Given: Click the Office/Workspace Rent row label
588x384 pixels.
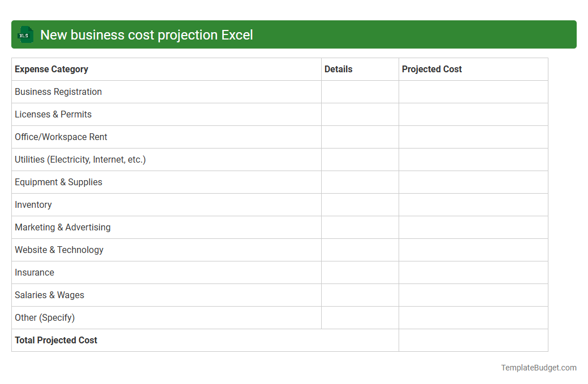Looking at the screenshot, I should [60, 137].
